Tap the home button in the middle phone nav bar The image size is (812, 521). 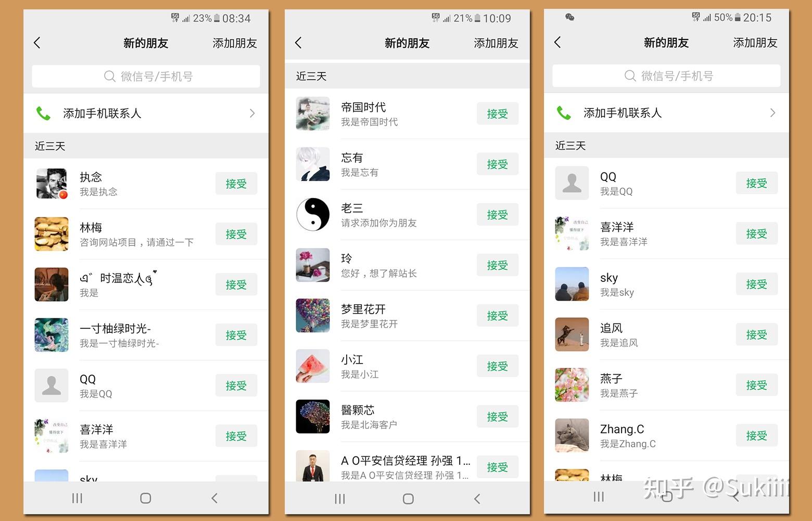click(409, 499)
